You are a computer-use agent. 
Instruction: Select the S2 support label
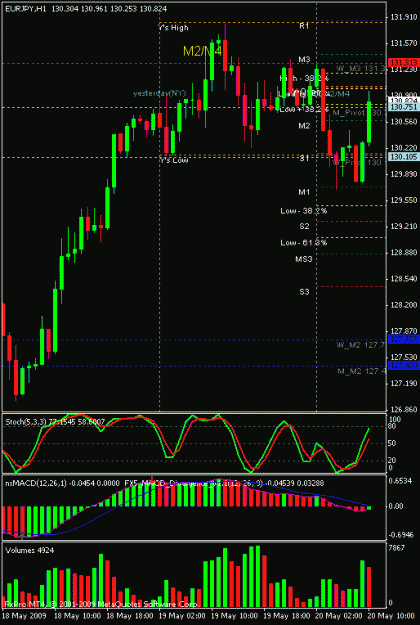click(304, 226)
